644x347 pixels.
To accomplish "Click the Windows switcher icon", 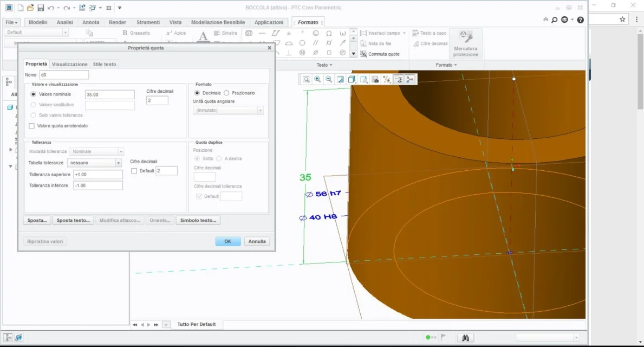I will click(x=93, y=8).
